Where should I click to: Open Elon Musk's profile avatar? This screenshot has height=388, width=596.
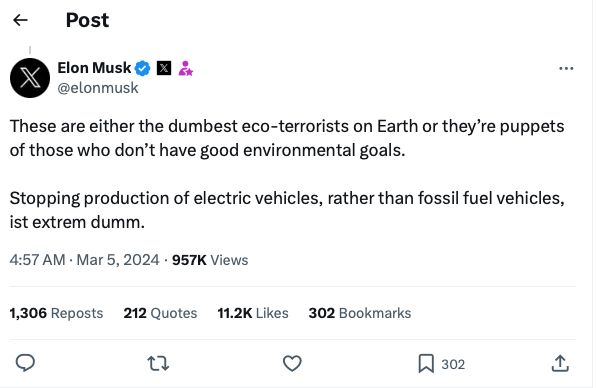pyautogui.click(x=30, y=78)
